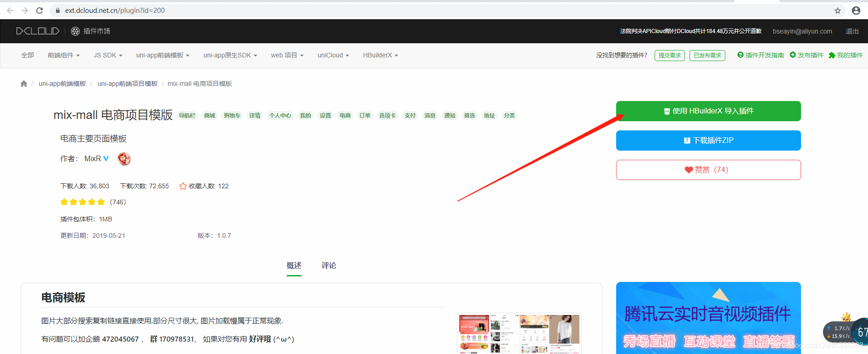Select 全部 in the navigation bar
Screen dimensions: 868x354
point(28,55)
